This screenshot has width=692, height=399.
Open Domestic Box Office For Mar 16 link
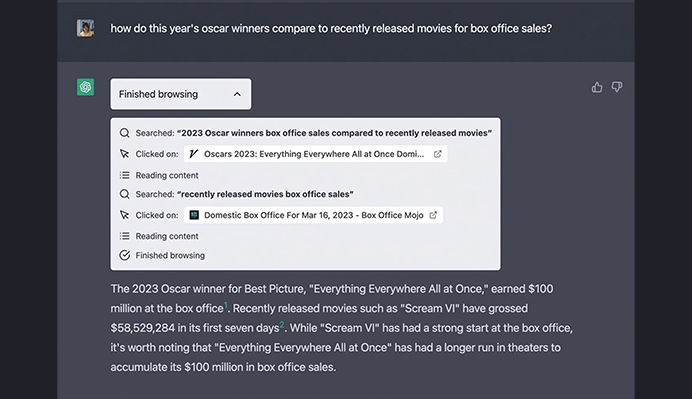coord(313,215)
